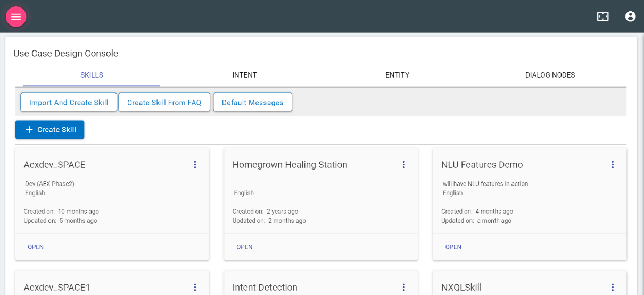Select the Homegrown Healing Station title
Viewport: 644px width, 295px height.
coord(290,165)
